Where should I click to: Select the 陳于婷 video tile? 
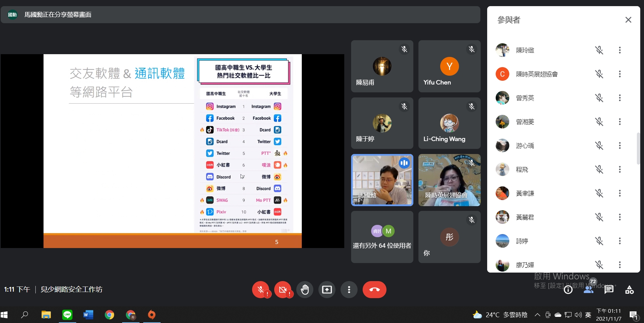click(382, 123)
